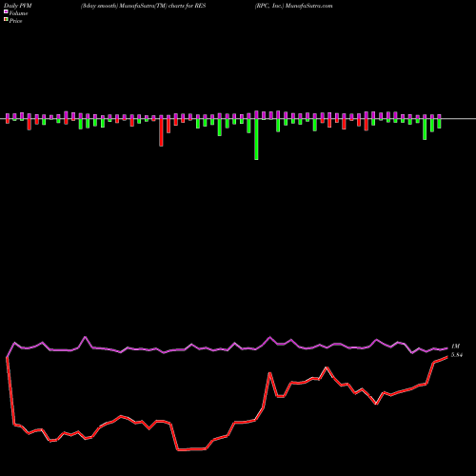Click the 'Price' legend label

tap(15, 21)
